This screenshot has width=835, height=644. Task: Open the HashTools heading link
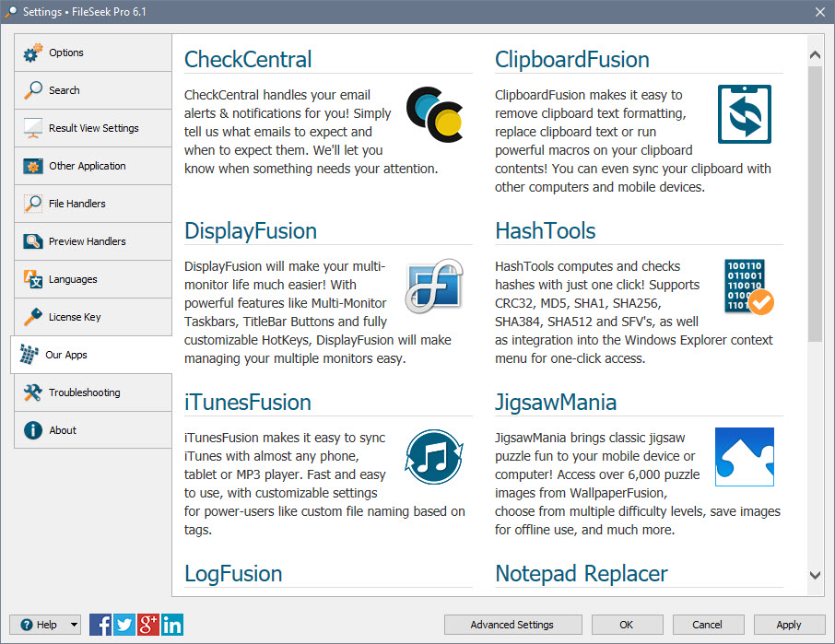coord(546,231)
